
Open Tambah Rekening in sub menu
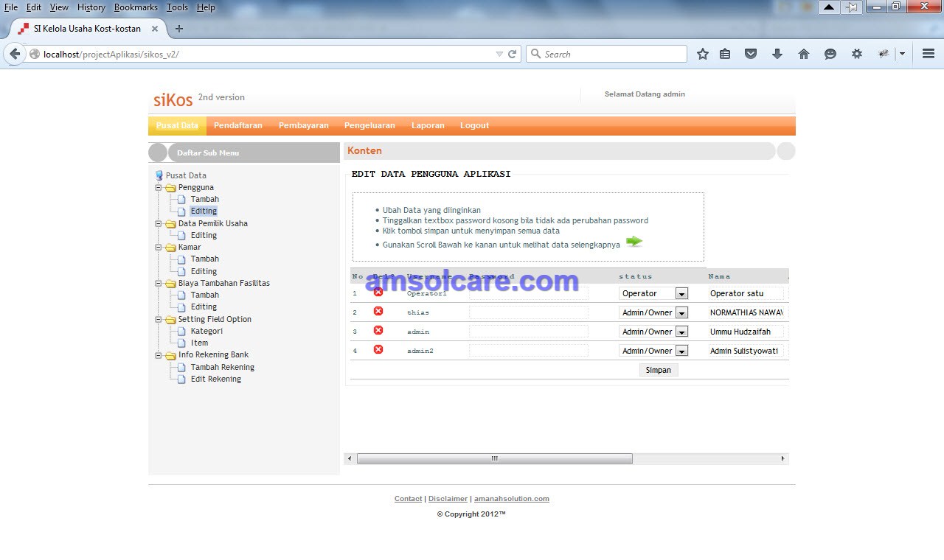pos(223,367)
